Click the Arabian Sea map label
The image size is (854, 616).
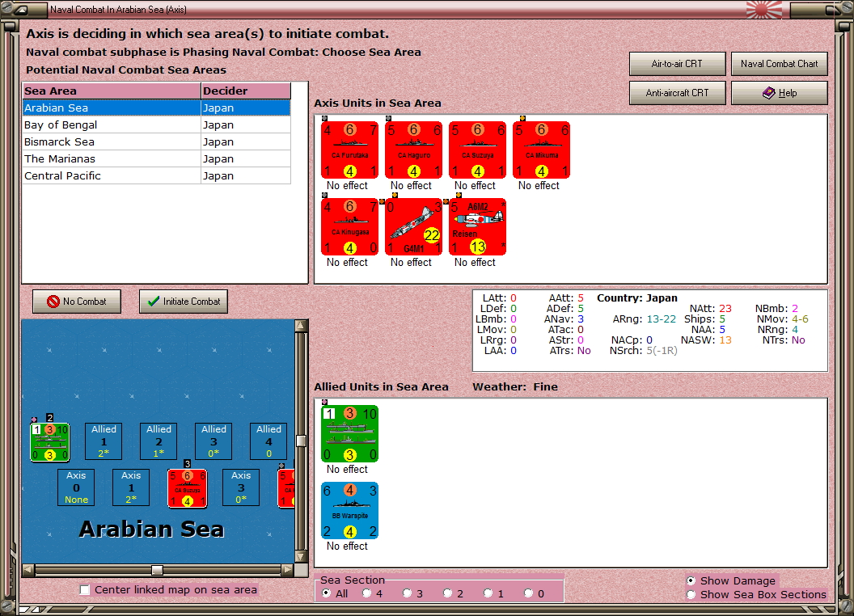click(151, 529)
